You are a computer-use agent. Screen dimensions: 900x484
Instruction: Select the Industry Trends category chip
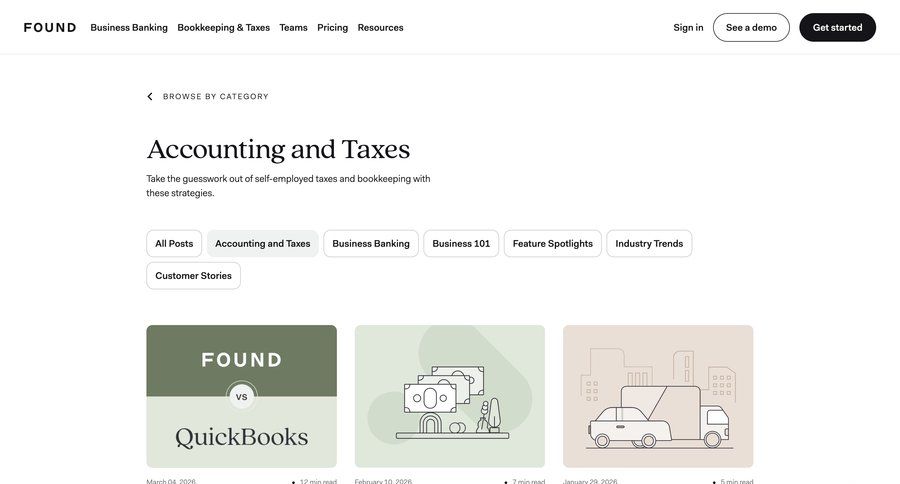click(649, 243)
